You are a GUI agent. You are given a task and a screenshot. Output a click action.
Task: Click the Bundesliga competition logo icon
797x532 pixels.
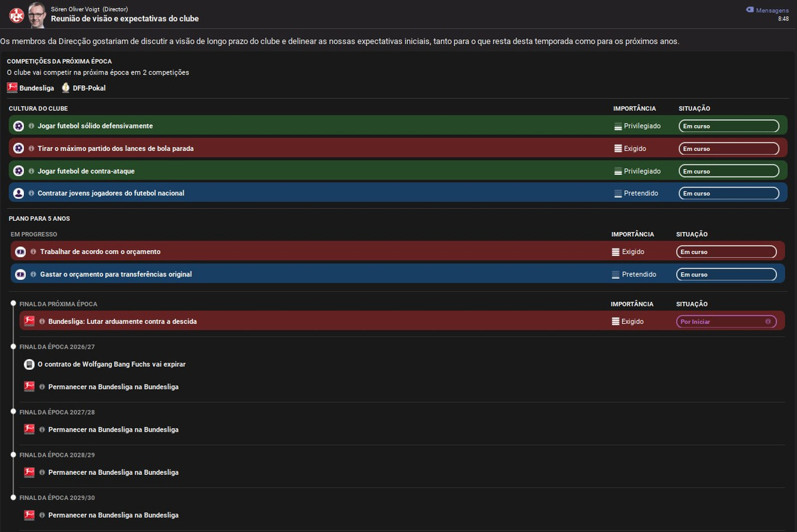click(12, 87)
